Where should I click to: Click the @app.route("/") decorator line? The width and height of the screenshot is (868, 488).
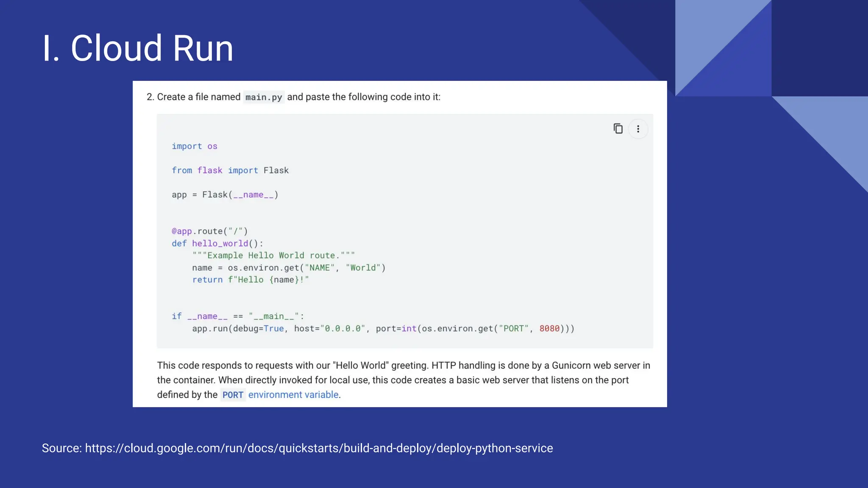[x=210, y=231]
